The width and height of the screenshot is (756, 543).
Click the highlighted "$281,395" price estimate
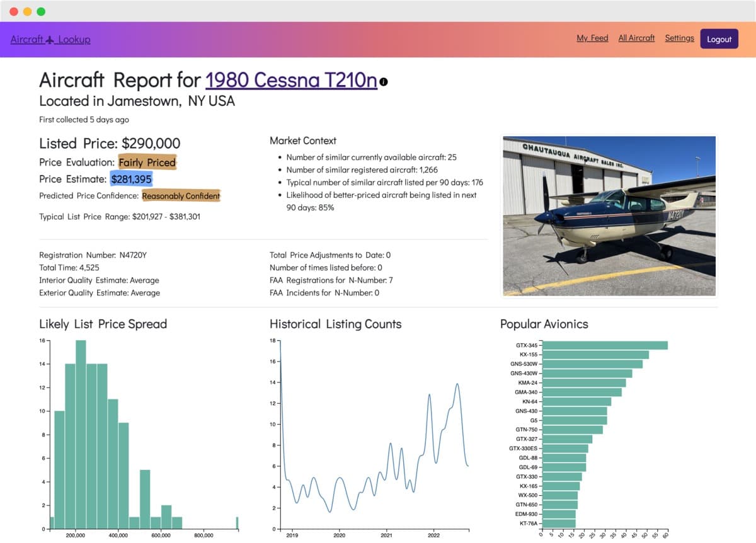click(131, 179)
